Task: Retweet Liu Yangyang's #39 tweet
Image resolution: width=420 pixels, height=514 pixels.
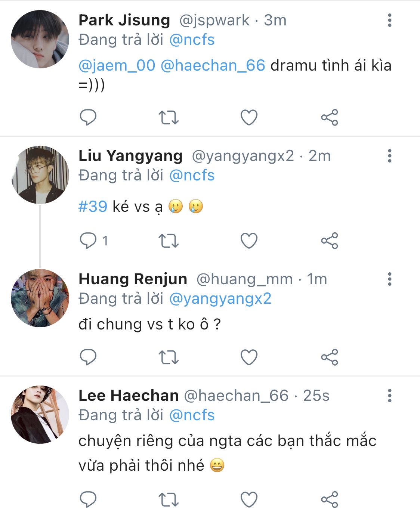Action: click(x=169, y=241)
